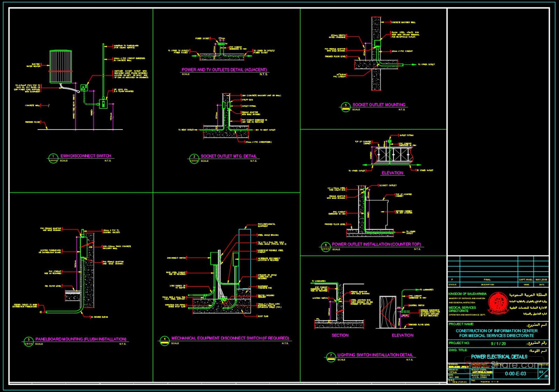Select the door symbol in lighting switch elevation
Image resolution: width=559 pixels, height=392 pixels.
click(388, 312)
